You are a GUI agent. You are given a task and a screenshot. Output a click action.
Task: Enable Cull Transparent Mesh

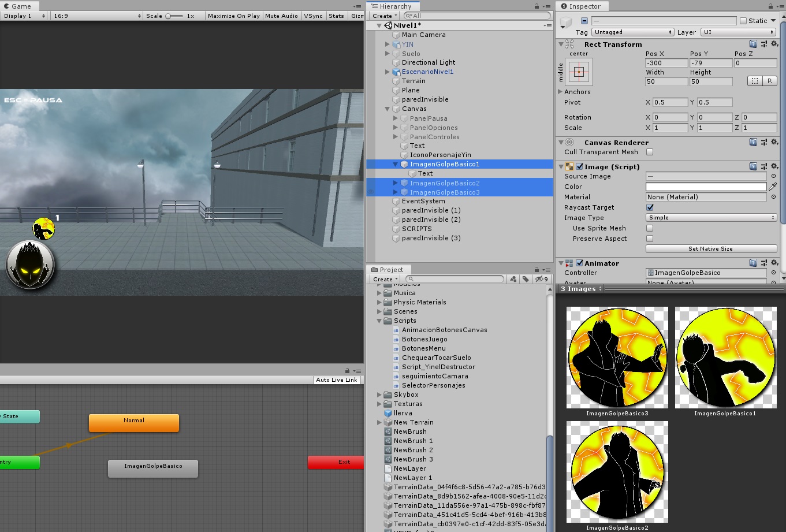pyautogui.click(x=650, y=152)
